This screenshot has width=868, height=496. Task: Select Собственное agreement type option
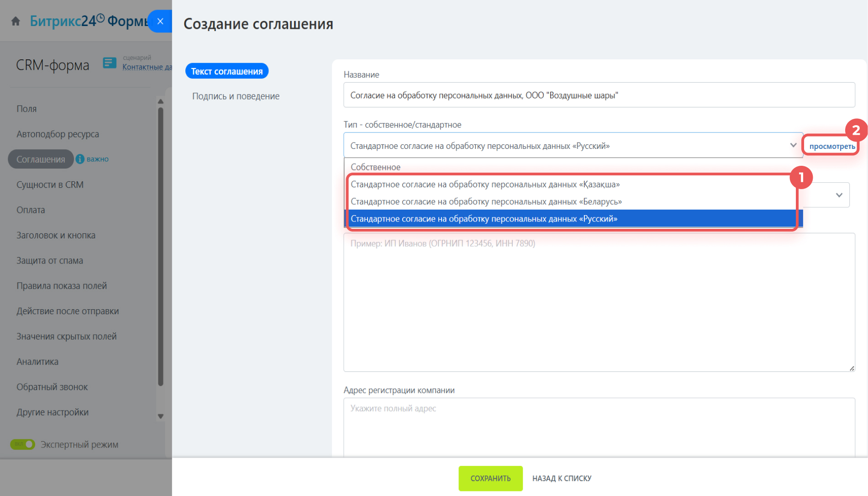[375, 167]
